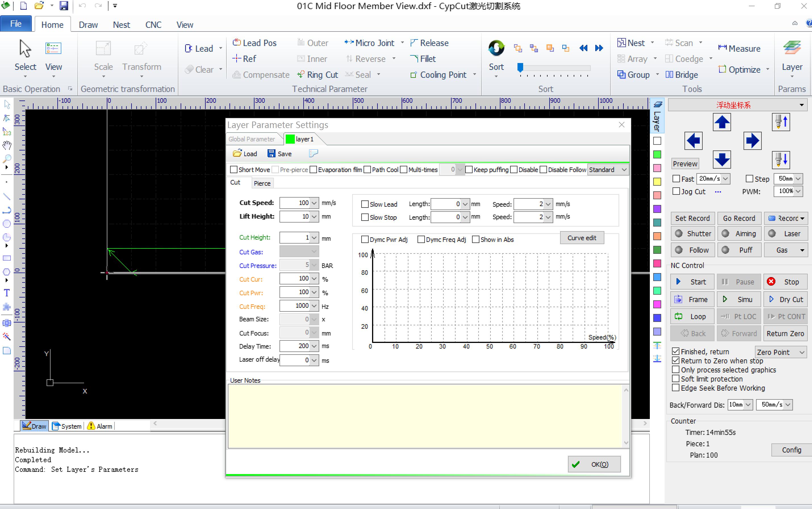
Task: Click the Curve edit button
Action: (582, 238)
